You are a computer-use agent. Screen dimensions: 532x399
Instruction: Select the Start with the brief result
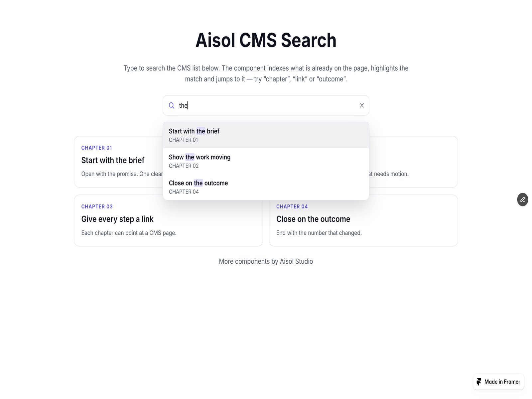click(x=266, y=135)
